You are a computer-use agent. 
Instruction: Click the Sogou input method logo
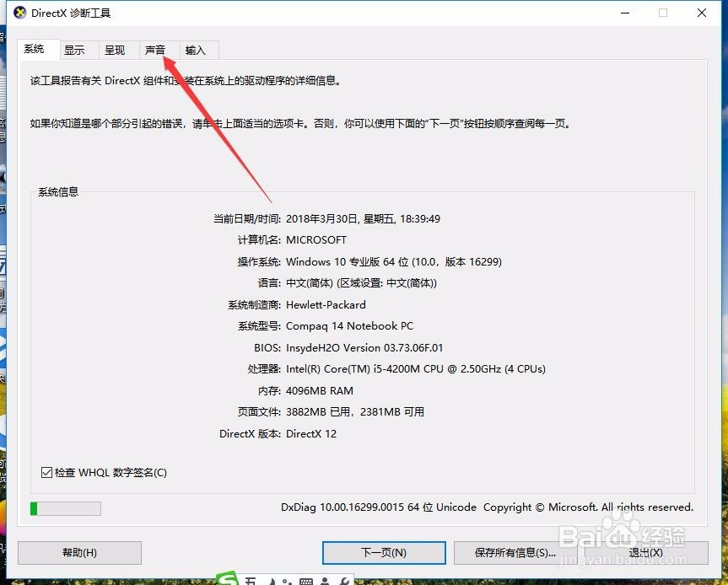click(228, 578)
